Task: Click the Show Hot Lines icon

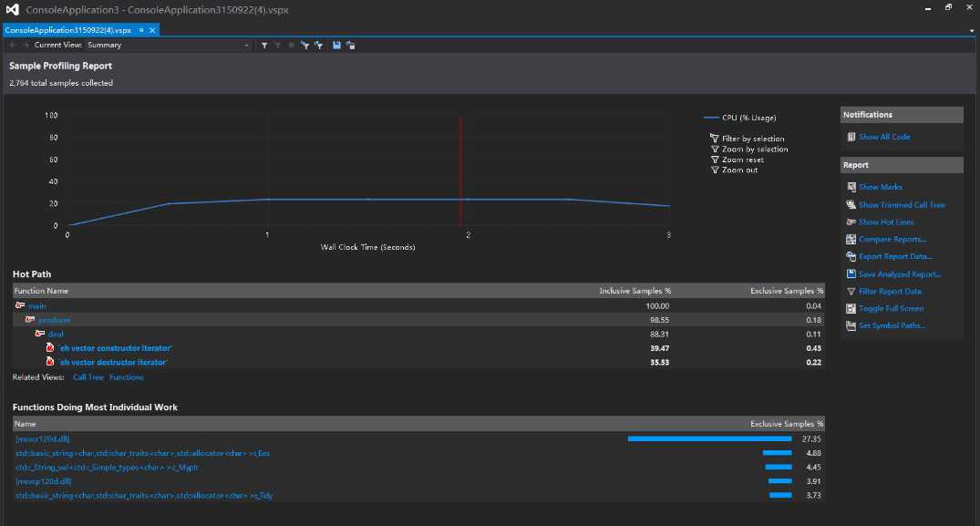Action: pyautogui.click(x=851, y=222)
